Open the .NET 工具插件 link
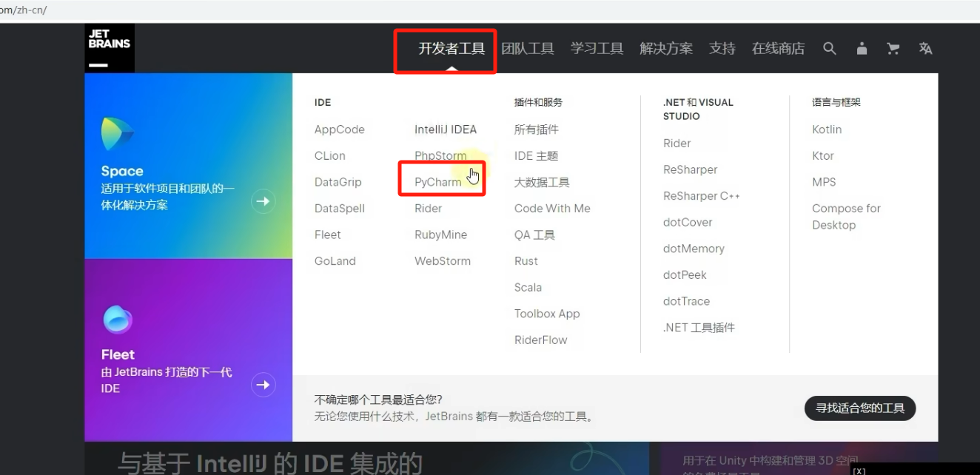 [x=699, y=328]
